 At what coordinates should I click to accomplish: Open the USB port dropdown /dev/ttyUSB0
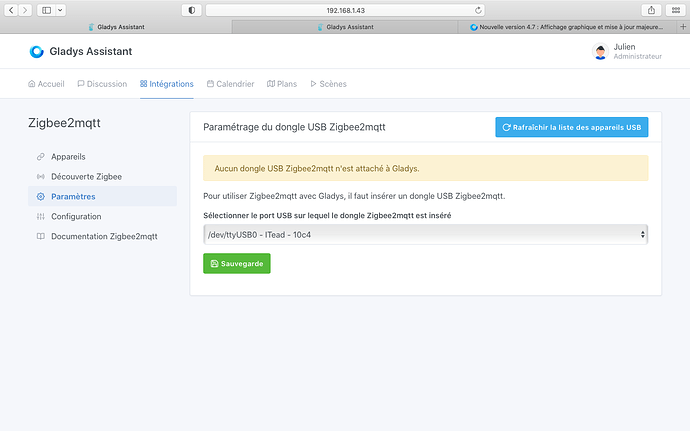426,235
